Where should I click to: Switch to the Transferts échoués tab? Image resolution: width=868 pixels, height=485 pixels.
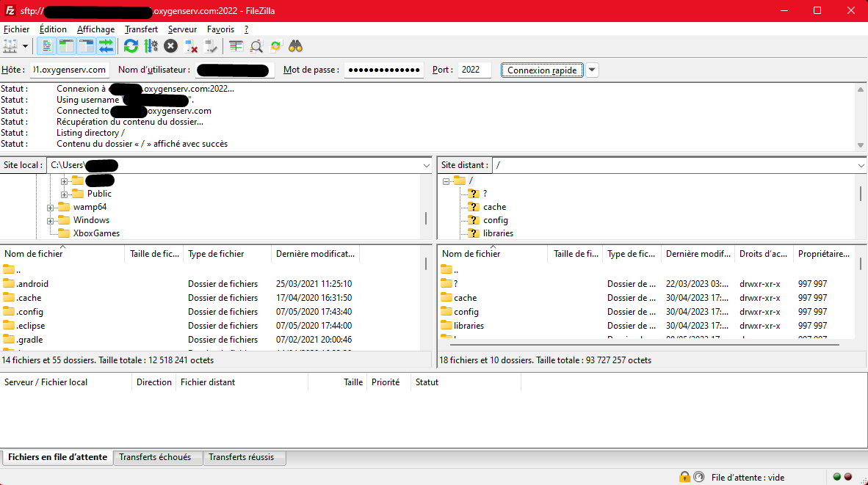(x=155, y=457)
